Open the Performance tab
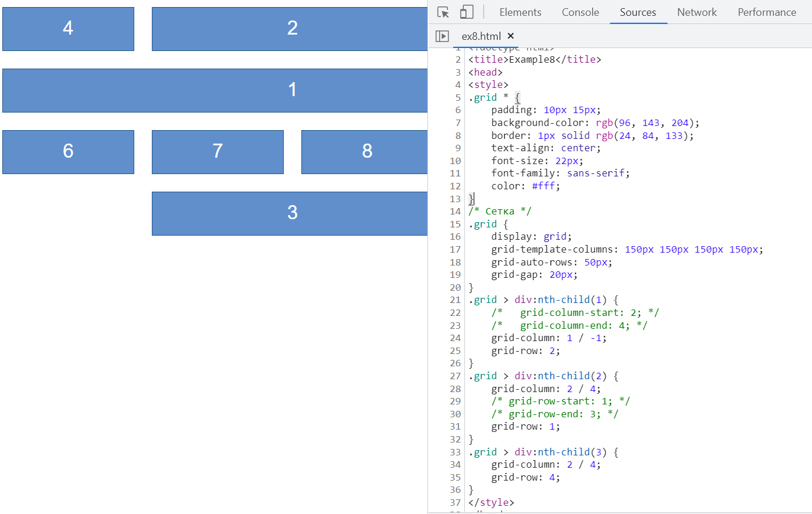The width and height of the screenshot is (812, 514). click(x=766, y=12)
